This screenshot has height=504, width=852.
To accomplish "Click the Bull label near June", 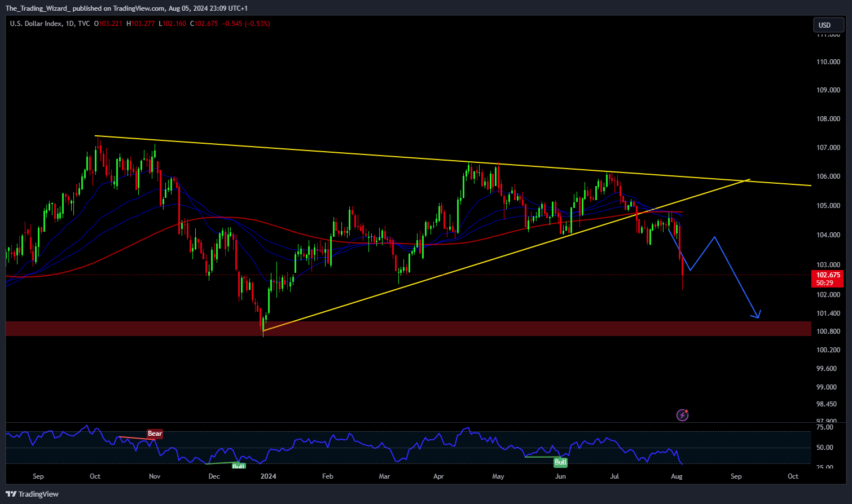I will [x=560, y=462].
